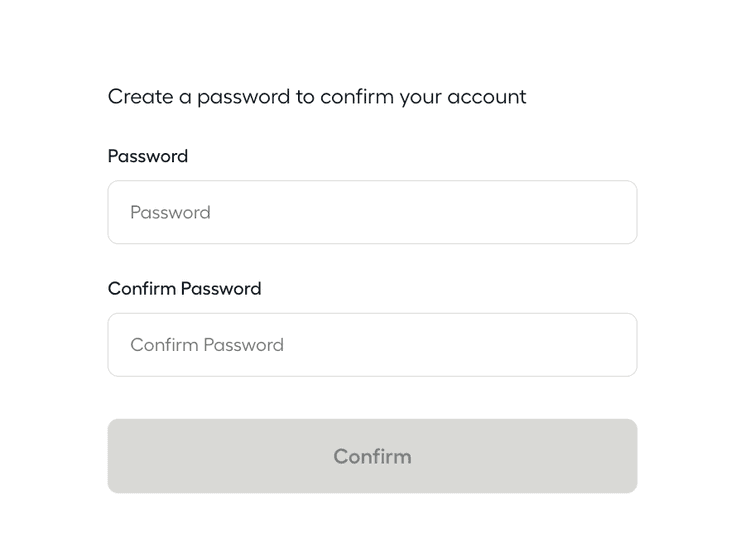
Task: Focus the Confirm Password input field
Action: pyautogui.click(x=372, y=345)
